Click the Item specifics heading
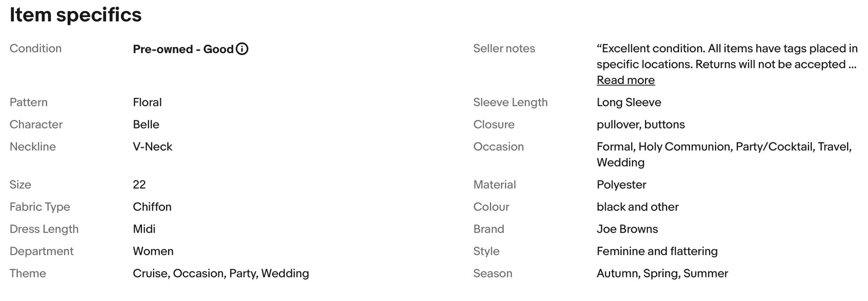Image resolution: width=868 pixels, height=301 pixels. (75, 15)
